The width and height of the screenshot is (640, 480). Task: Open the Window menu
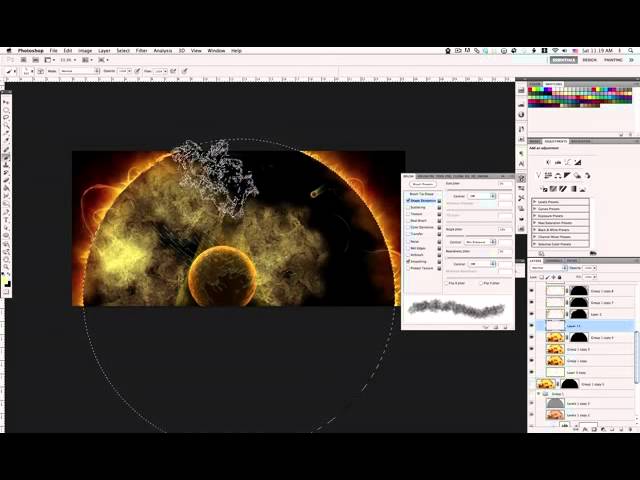(216, 51)
